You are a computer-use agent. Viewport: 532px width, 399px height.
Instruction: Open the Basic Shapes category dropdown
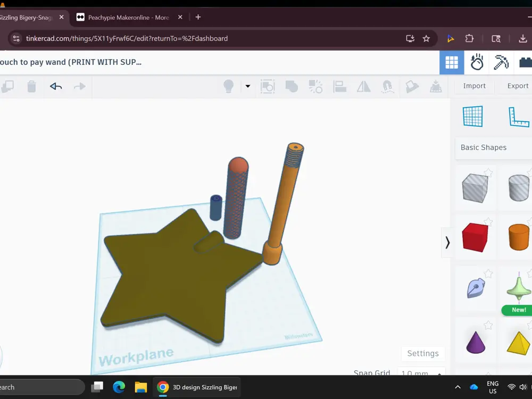[494, 147]
